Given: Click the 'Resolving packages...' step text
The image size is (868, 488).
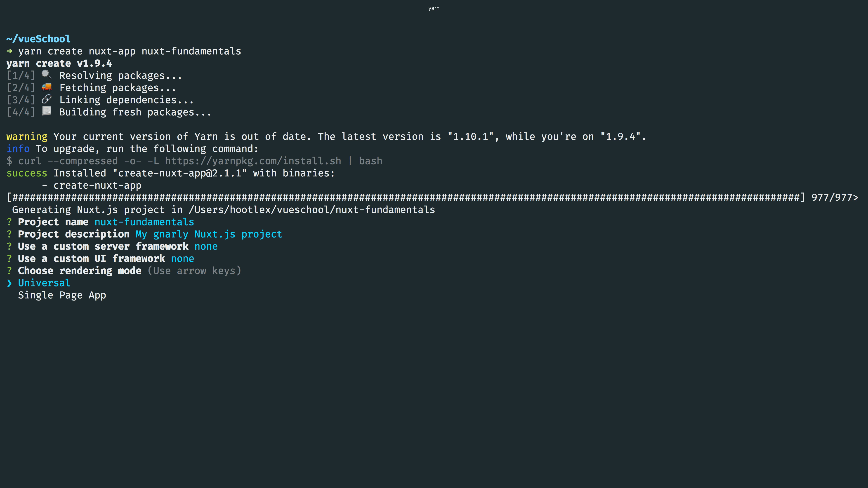Looking at the screenshot, I should pos(121,76).
